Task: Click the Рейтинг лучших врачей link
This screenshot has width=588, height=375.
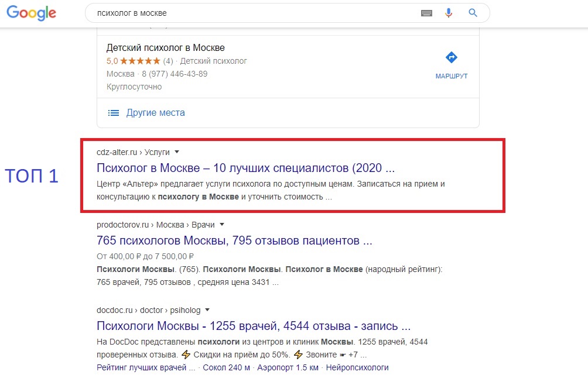Action: (143, 367)
